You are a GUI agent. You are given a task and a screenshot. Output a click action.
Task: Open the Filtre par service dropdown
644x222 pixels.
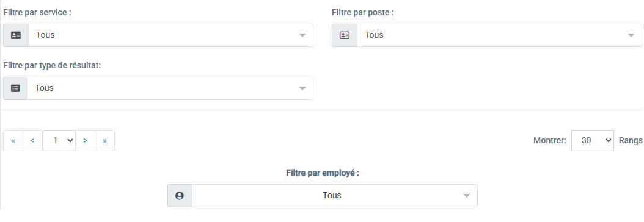[170, 35]
